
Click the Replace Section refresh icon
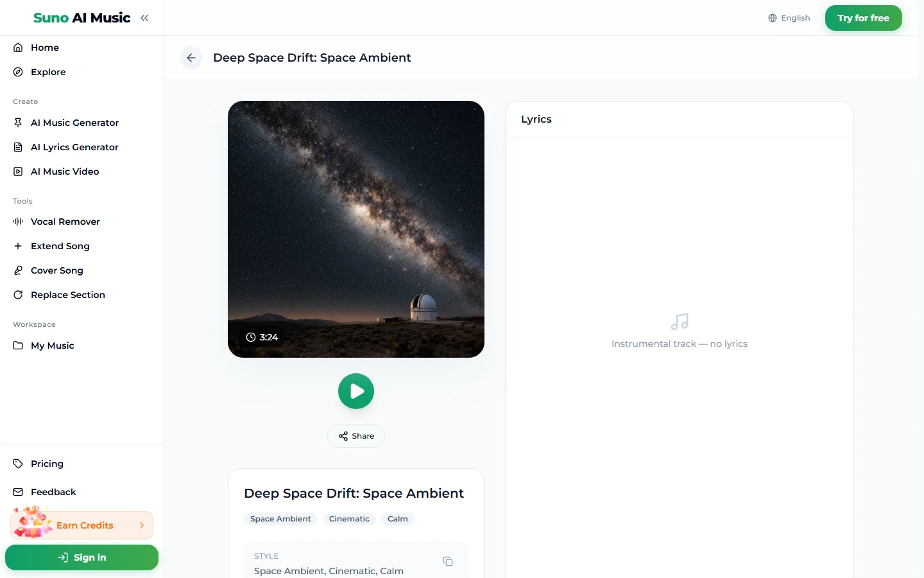(x=18, y=295)
